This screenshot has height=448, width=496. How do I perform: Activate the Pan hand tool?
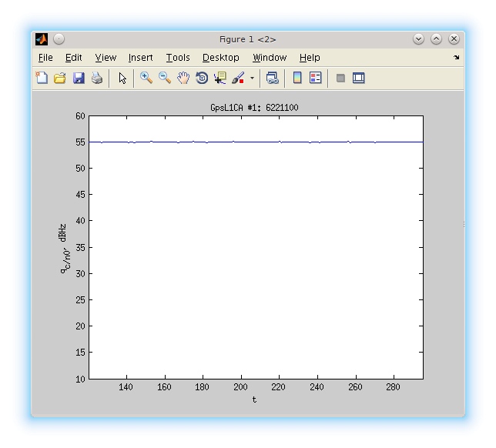(183, 78)
